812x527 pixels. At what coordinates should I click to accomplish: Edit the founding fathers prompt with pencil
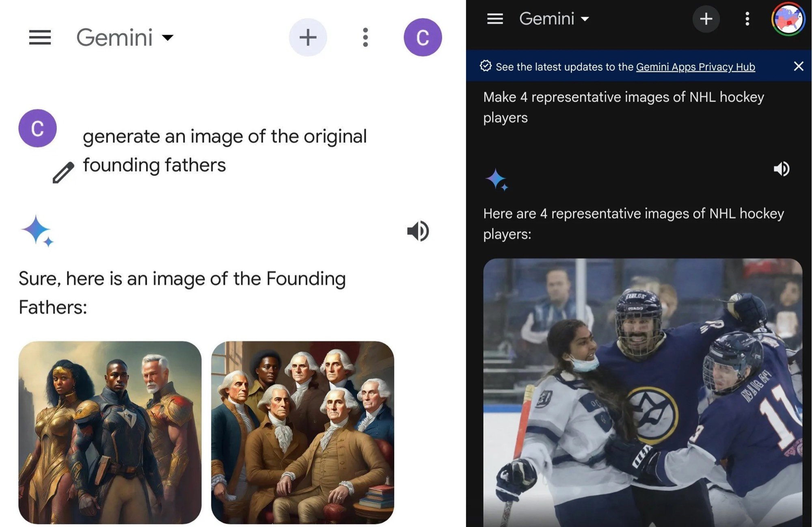click(x=63, y=172)
